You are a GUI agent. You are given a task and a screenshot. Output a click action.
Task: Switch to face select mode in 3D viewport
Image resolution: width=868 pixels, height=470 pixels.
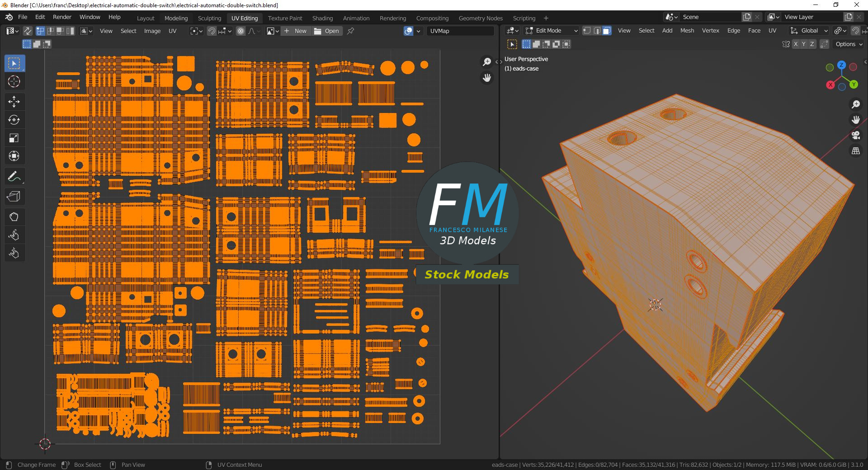607,31
